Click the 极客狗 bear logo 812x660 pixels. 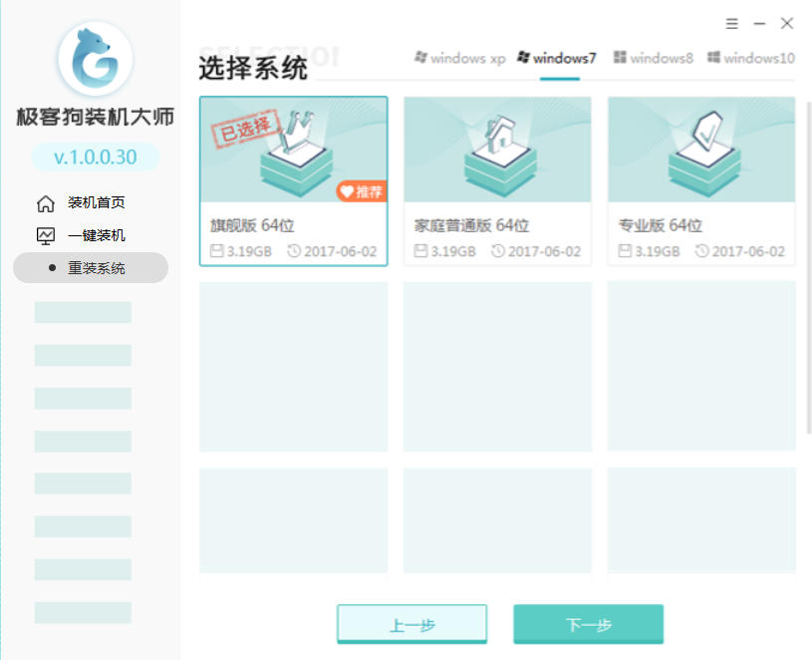click(x=96, y=59)
